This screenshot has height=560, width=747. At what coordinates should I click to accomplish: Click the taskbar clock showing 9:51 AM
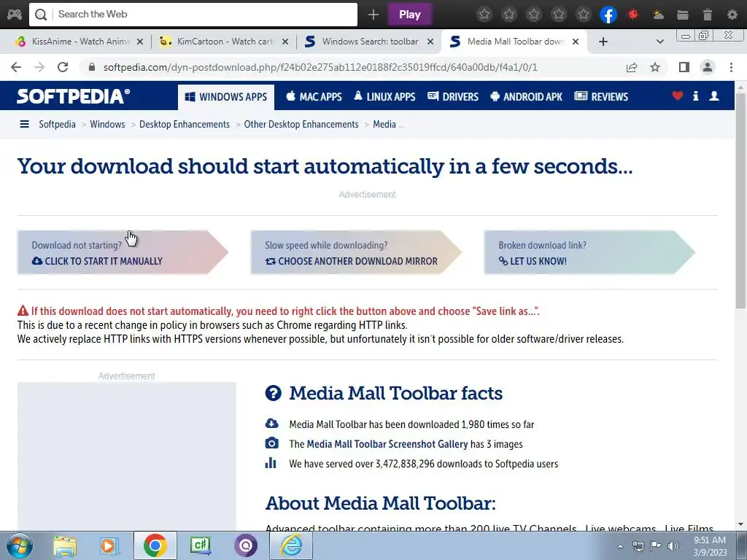tap(710, 546)
